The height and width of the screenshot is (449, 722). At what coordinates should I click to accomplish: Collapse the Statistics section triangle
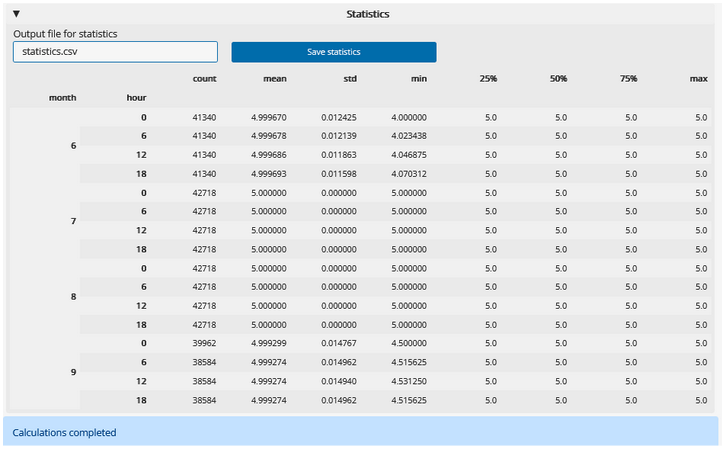click(16, 14)
